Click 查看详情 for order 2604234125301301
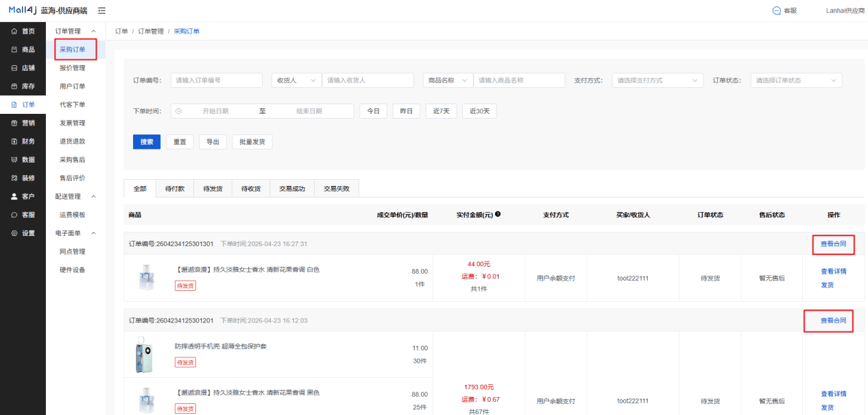The image size is (868, 415). coord(834,271)
